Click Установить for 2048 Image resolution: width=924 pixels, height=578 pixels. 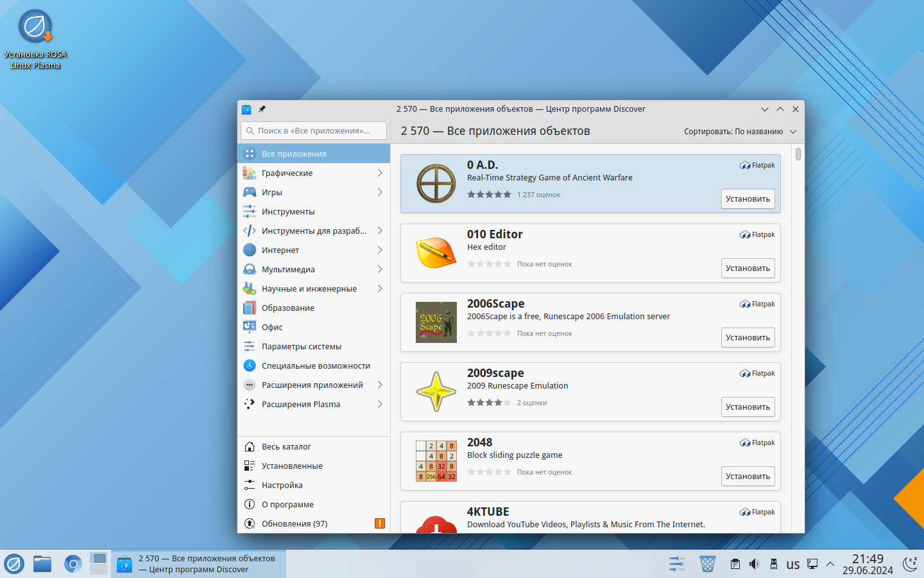(748, 477)
